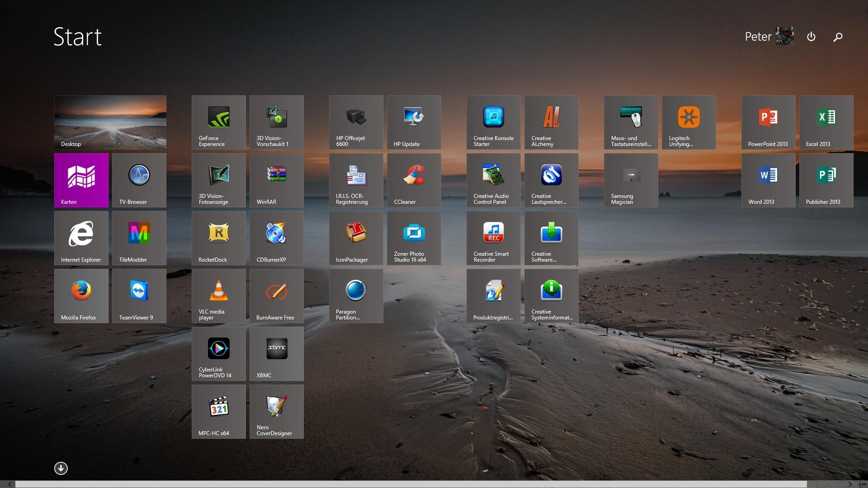The width and height of the screenshot is (868, 488).
Task: Launch CDBurnerXP
Action: coord(277,238)
